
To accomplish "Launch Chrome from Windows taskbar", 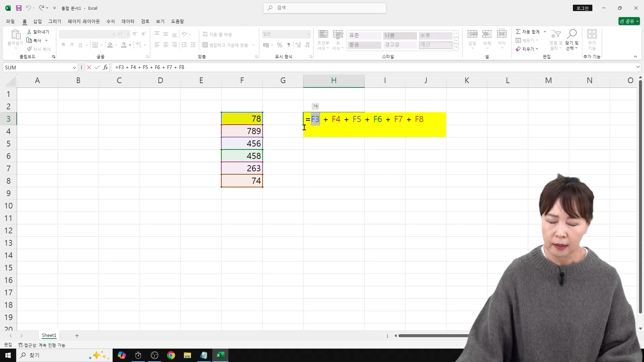I will (x=171, y=355).
